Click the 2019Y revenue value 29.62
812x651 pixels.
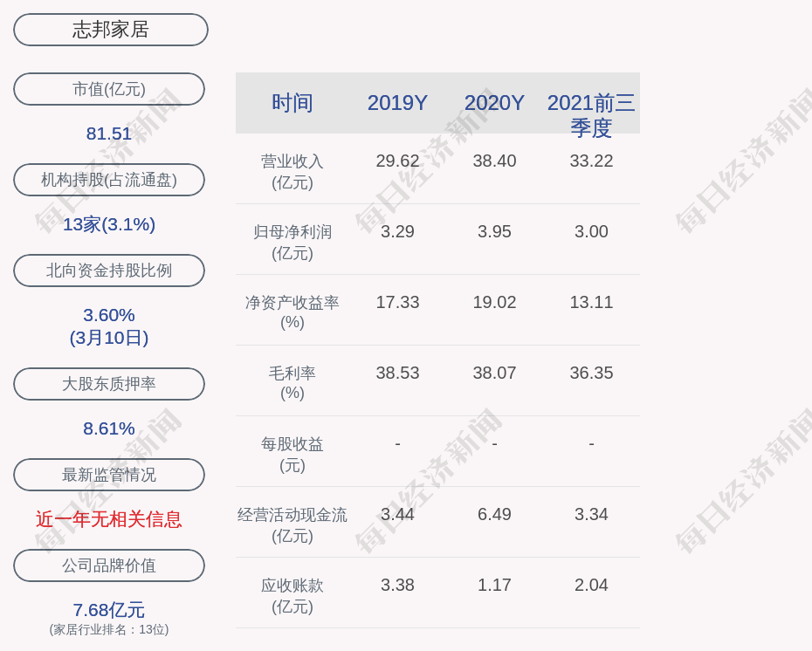tap(397, 161)
